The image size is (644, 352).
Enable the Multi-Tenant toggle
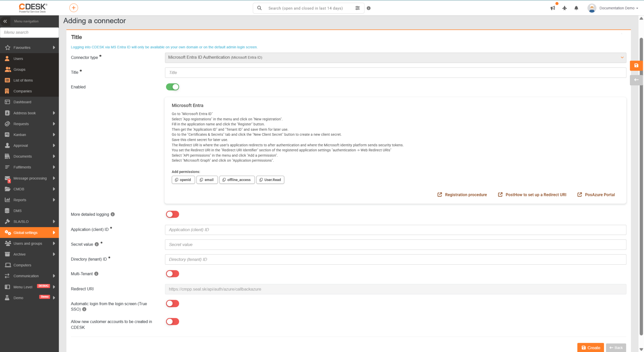pos(172,274)
